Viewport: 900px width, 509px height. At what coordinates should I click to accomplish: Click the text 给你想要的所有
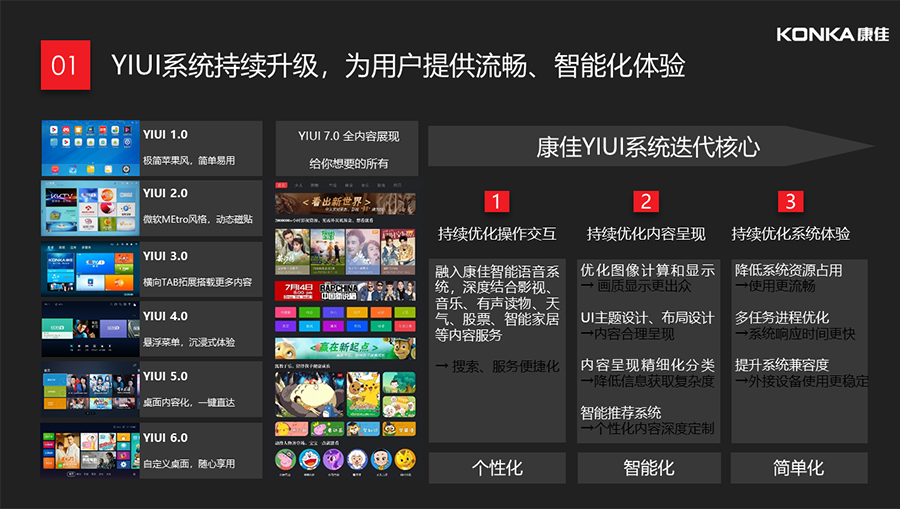(348, 164)
